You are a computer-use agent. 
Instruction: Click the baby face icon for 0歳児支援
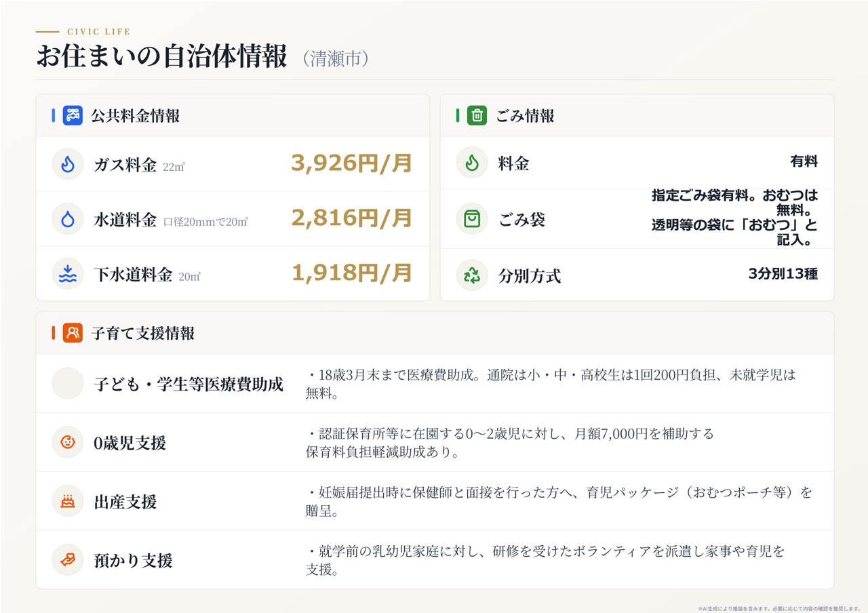[68, 442]
